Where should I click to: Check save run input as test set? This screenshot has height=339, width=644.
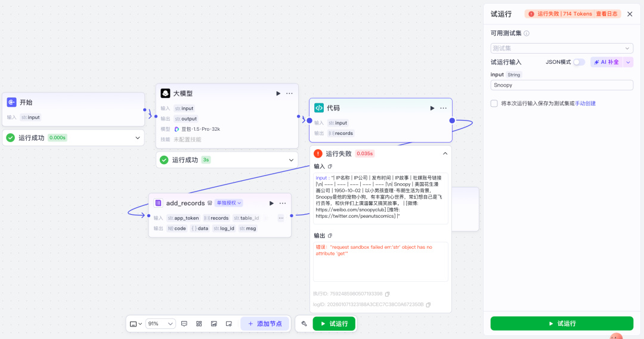tap(494, 103)
